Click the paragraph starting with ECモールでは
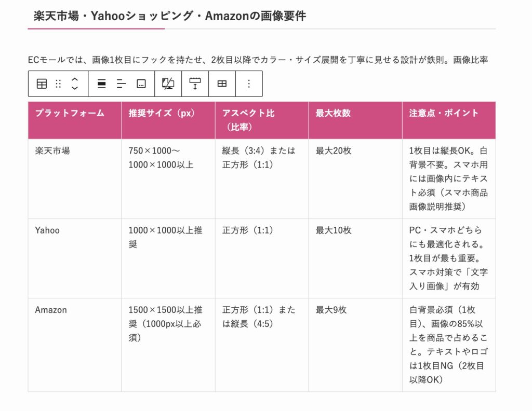 pos(258,60)
